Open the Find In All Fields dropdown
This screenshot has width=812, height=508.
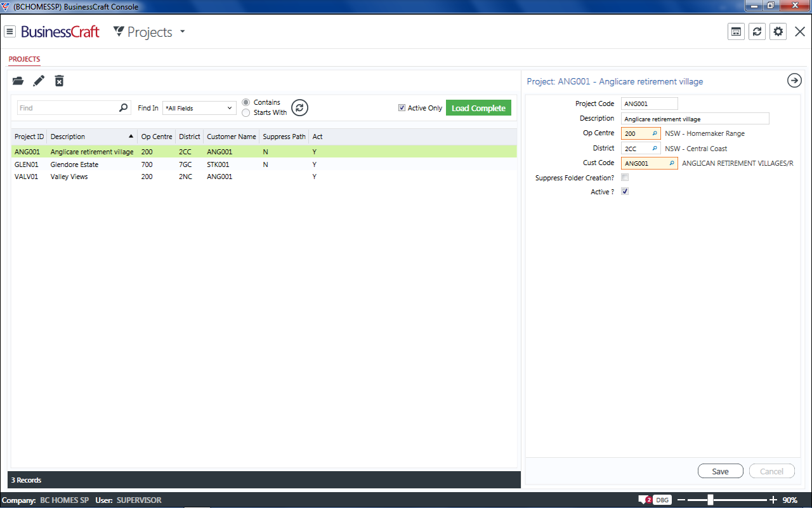[x=199, y=108]
